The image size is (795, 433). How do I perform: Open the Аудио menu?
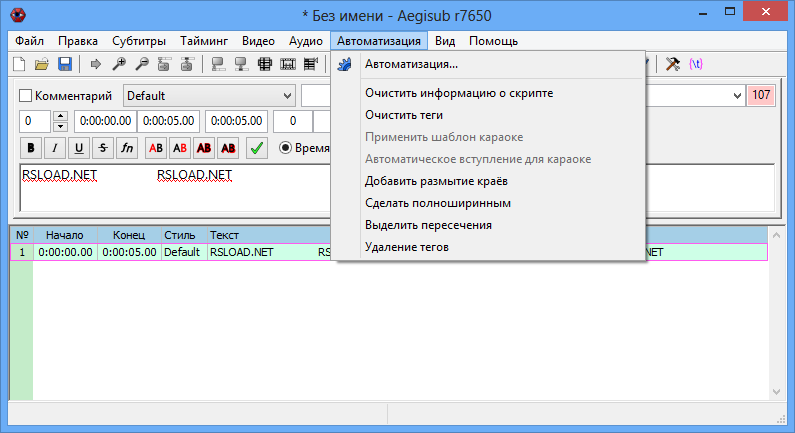(306, 41)
